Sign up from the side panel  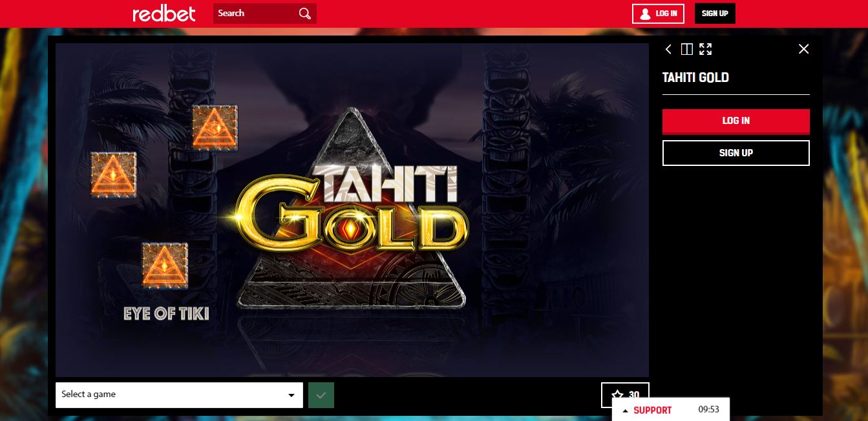point(736,153)
